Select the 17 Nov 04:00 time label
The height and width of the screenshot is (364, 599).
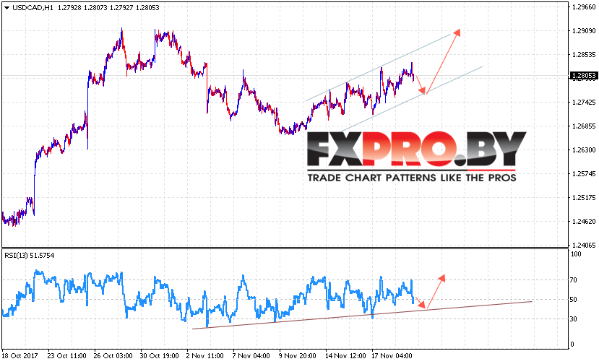pyautogui.click(x=392, y=355)
